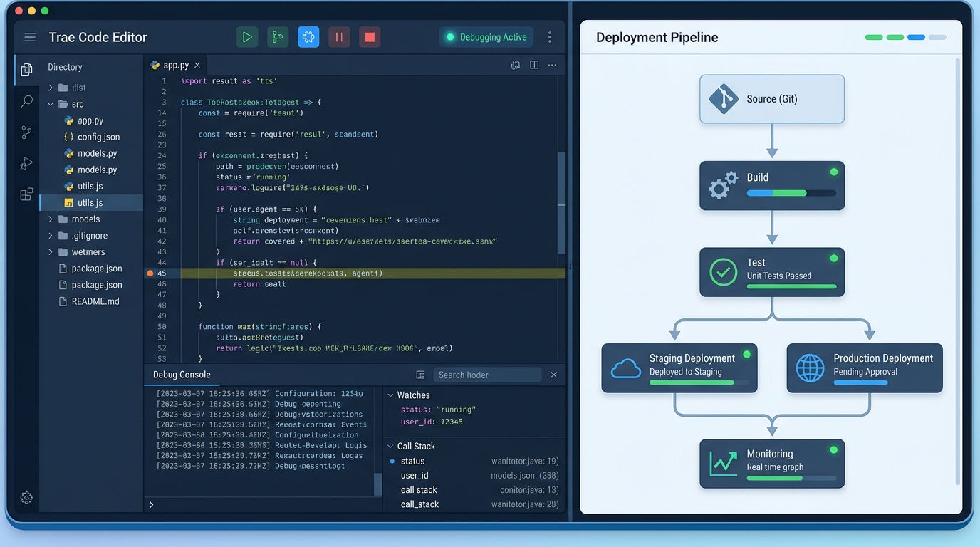The height and width of the screenshot is (547, 980).
Task: Click the Staging Deployment pipeline node
Action: [679, 368]
